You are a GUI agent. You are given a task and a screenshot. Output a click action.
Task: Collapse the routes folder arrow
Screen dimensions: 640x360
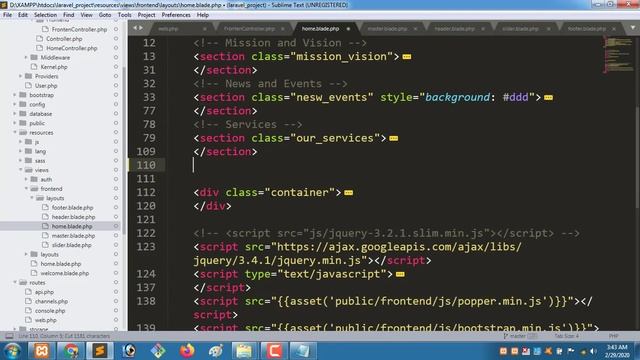pos(15,282)
